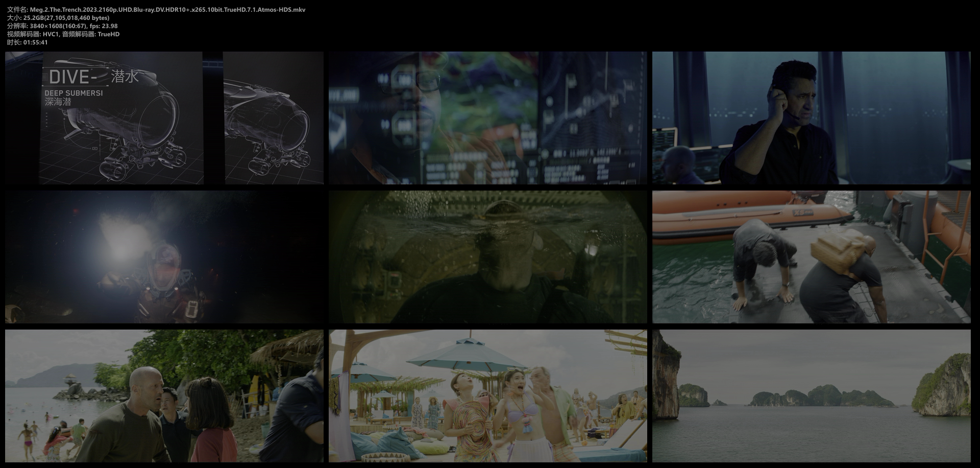Click the submersible wireframe DIVE thumbnail

click(164, 118)
